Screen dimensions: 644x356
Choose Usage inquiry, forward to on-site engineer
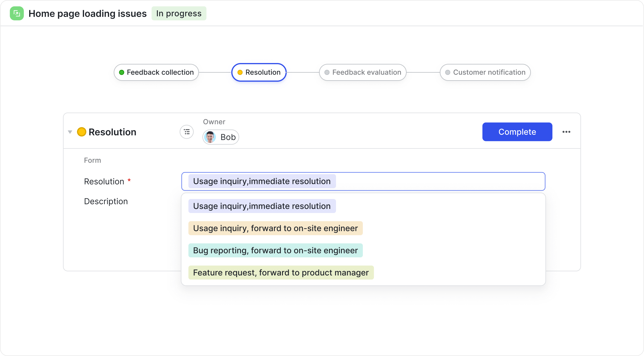(275, 228)
